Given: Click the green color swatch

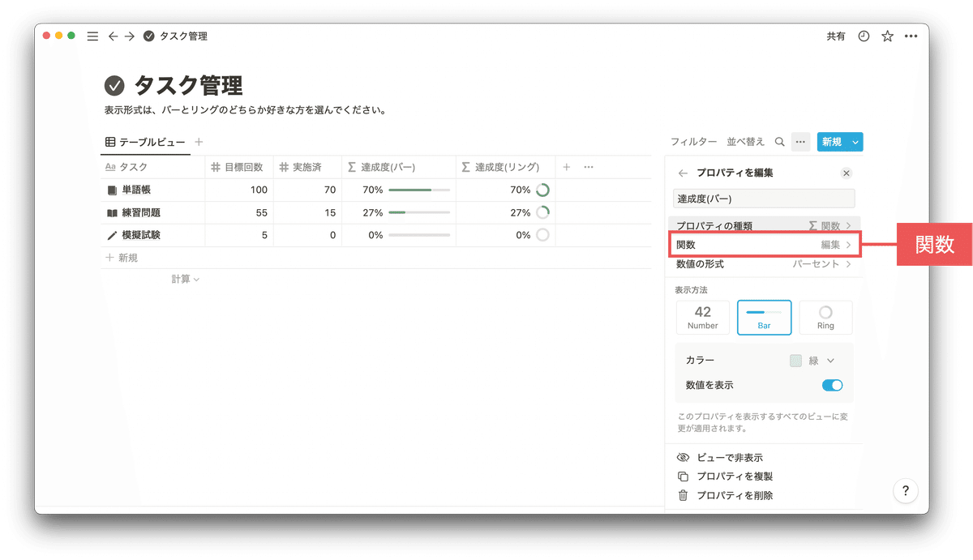Looking at the screenshot, I should click(796, 361).
